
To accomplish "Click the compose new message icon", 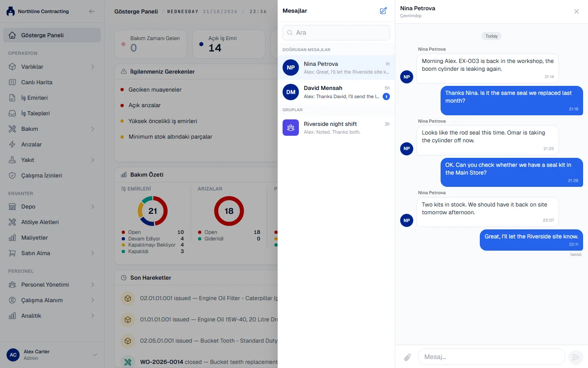I will 383,11.
